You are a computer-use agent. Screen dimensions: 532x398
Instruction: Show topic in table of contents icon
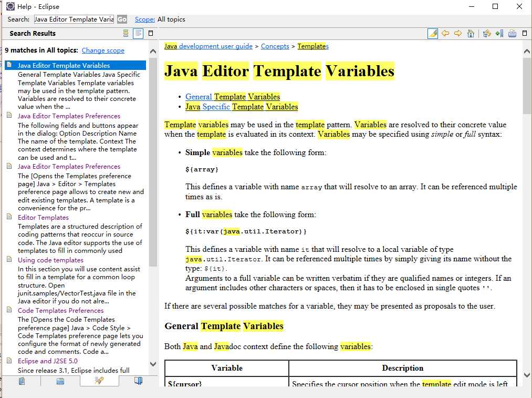coord(487,33)
